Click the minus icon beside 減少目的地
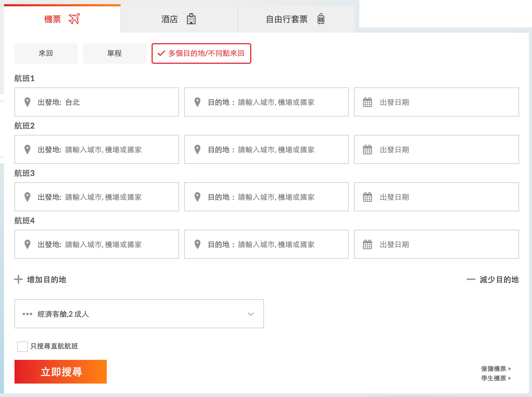Screen dimensions: 532x397 (471, 279)
